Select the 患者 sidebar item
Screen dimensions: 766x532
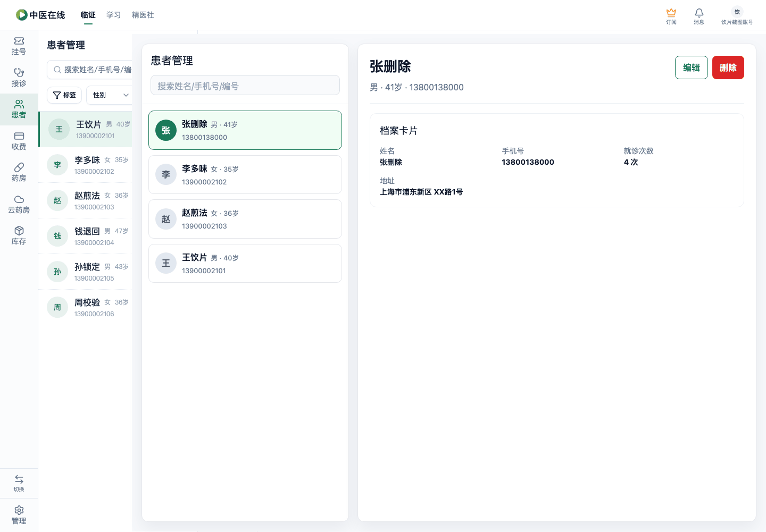19,109
